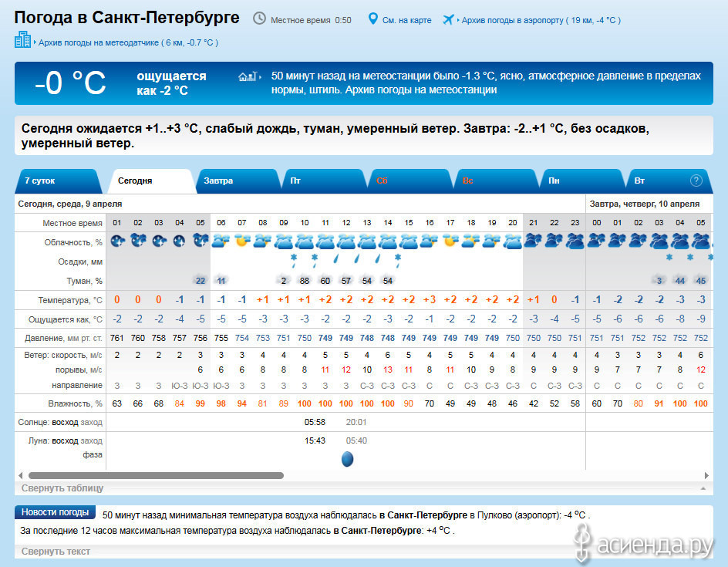
Task: Click the "Завтра, четверг, 10 апреля" header
Action: (x=645, y=204)
